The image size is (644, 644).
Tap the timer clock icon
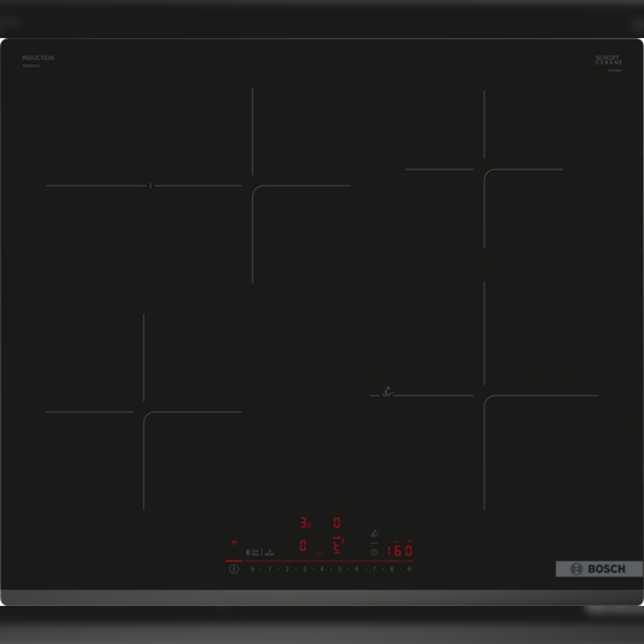click(x=374, y=552)
